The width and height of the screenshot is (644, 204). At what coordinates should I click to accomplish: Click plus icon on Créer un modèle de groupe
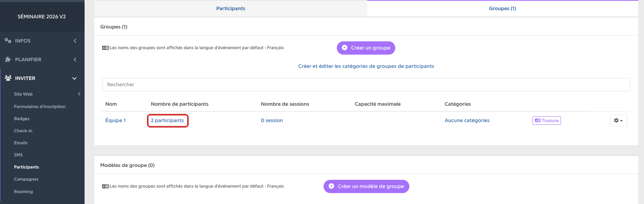(x=331, y=186)
